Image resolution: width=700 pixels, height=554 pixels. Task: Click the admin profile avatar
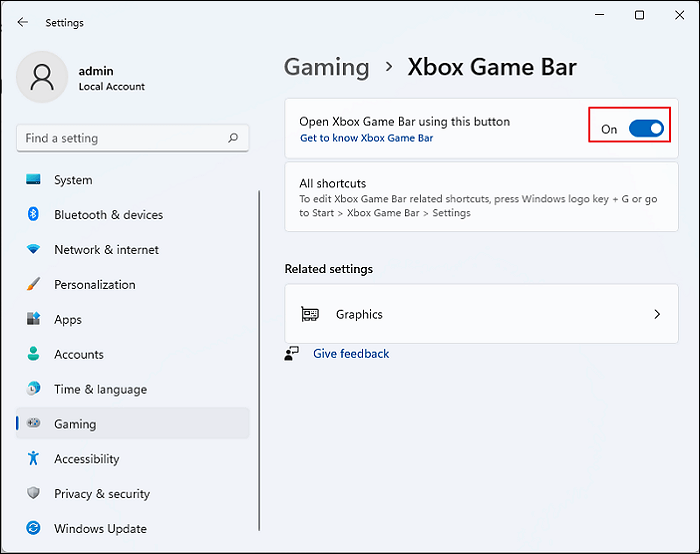(43, 78)
